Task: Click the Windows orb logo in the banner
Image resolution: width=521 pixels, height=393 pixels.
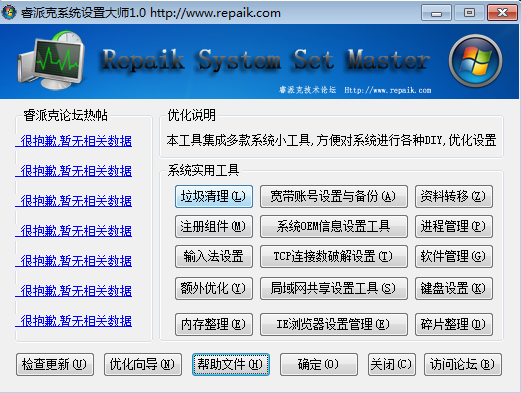Action: pos(475,61)
